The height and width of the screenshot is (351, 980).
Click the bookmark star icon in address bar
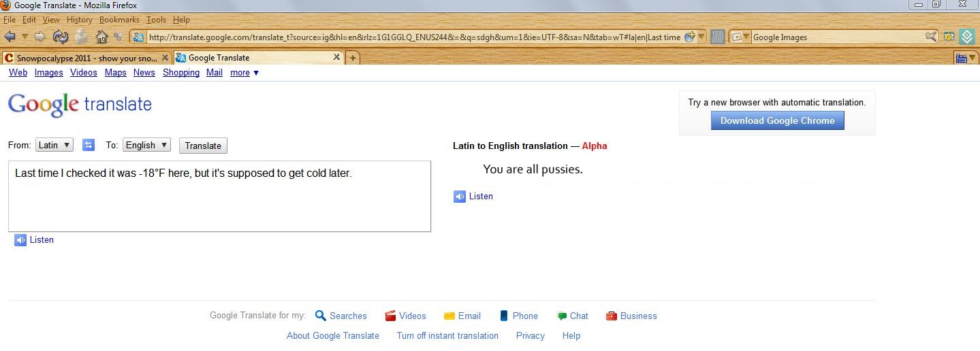tap(689, 37)
